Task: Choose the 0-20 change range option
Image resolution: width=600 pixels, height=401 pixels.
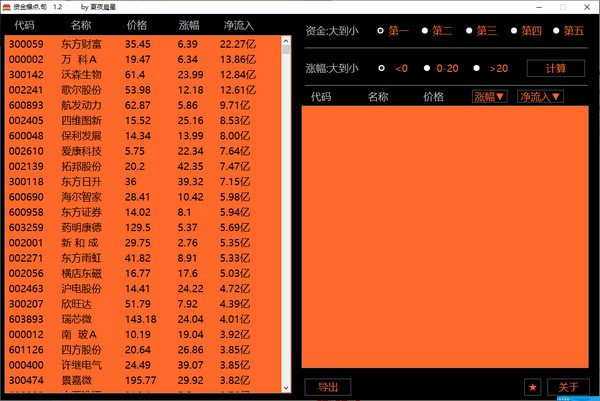Action: coord(441,68)
